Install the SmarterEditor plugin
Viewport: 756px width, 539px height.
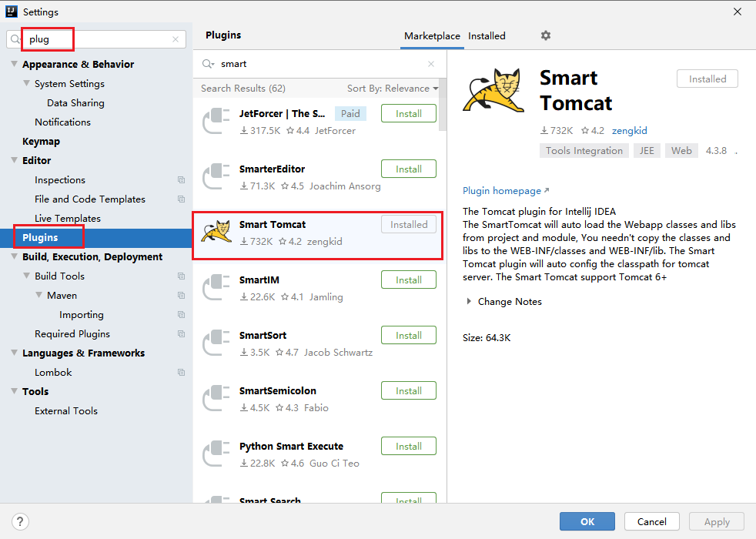pyautogui.click(x=408, y=169)
